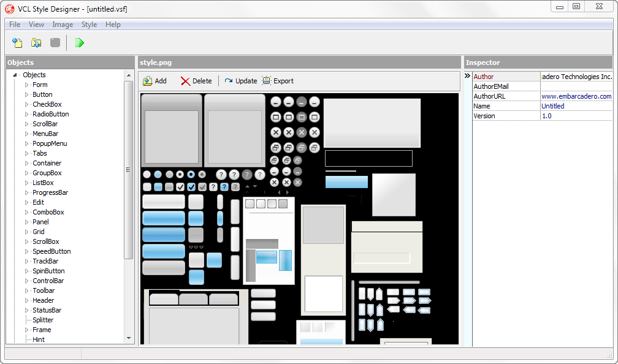Select the Hint item in Objects tree
This screenshot has width=618, height=364.
pyautogui.click(x=39, y=339)
